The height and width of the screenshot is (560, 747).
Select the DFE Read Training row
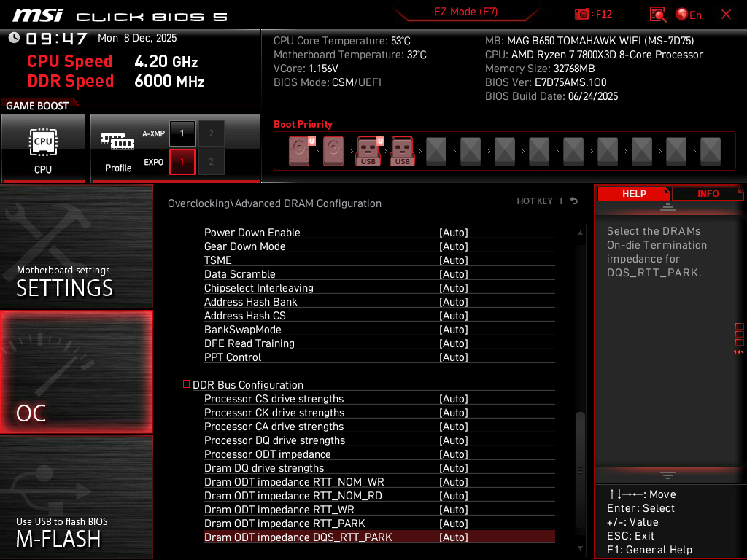[x=379, y=343]
